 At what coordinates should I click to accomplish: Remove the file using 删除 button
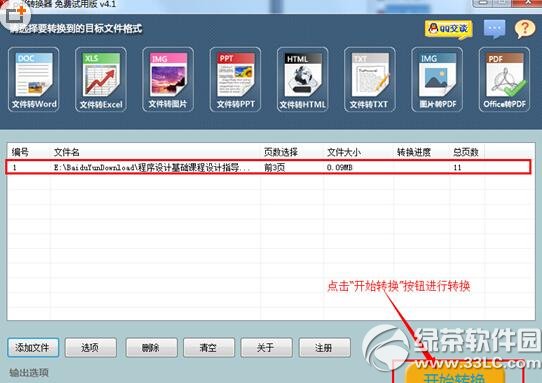pyautogui.click(x=151, y=347)
